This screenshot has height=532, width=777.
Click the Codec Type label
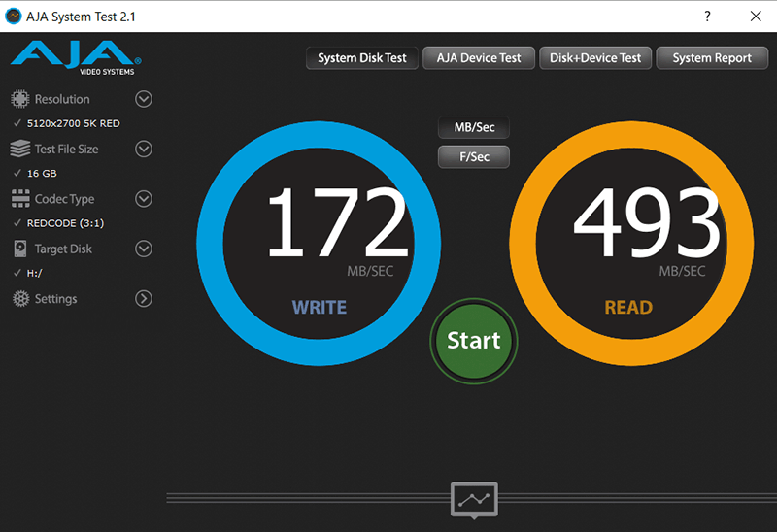64,199
